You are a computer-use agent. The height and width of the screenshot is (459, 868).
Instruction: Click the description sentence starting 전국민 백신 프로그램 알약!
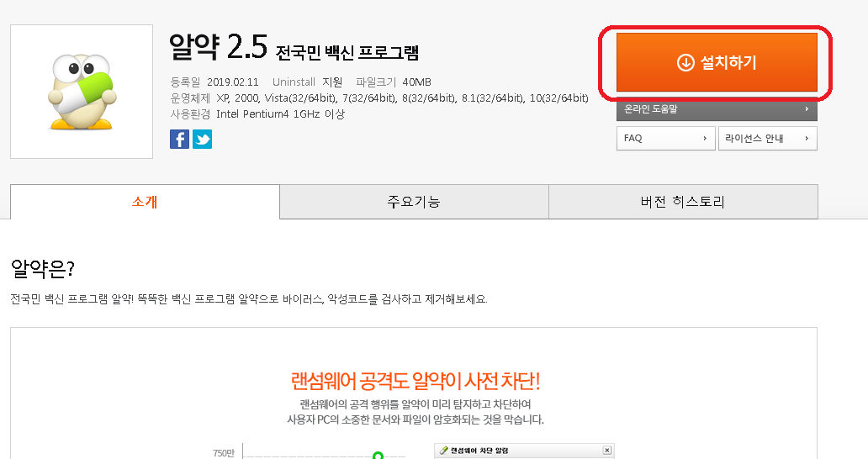coord(249,300)
